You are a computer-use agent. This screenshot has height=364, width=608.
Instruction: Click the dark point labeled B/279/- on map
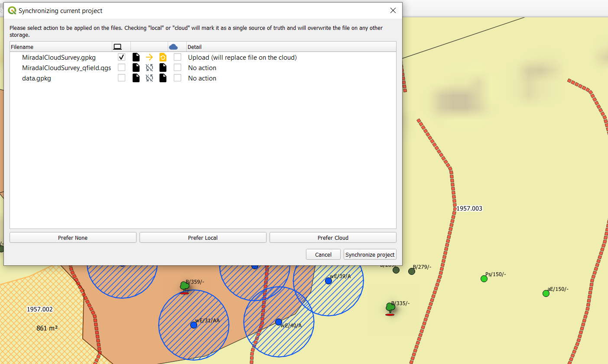click(x=412, y=271)
